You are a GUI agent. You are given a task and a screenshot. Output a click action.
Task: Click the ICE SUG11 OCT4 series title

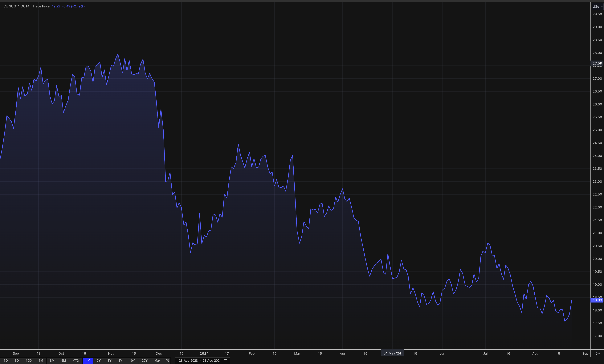[16, 6]
